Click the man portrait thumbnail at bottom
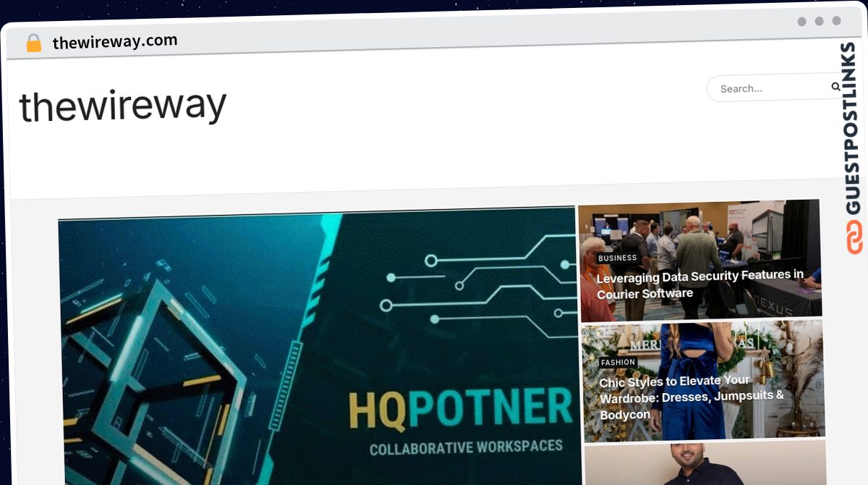 pyautogui.click(x=705, y=463)
